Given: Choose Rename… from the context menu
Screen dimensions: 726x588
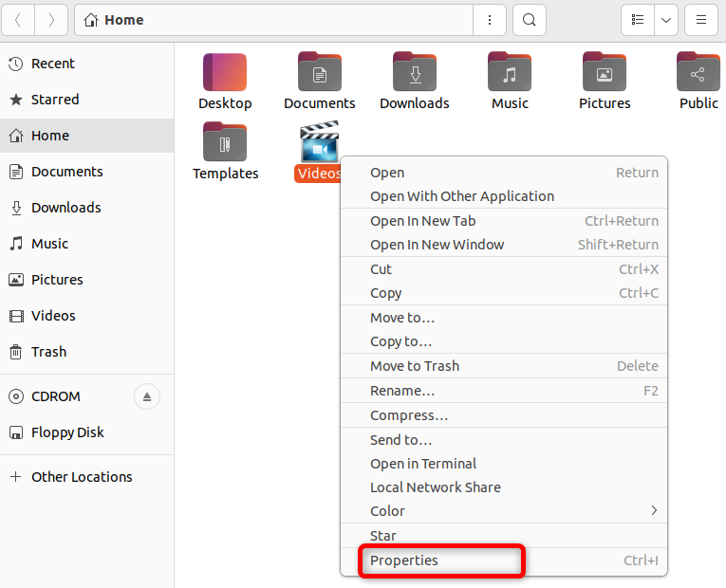Looking at the screenshot, I should 504,391.
